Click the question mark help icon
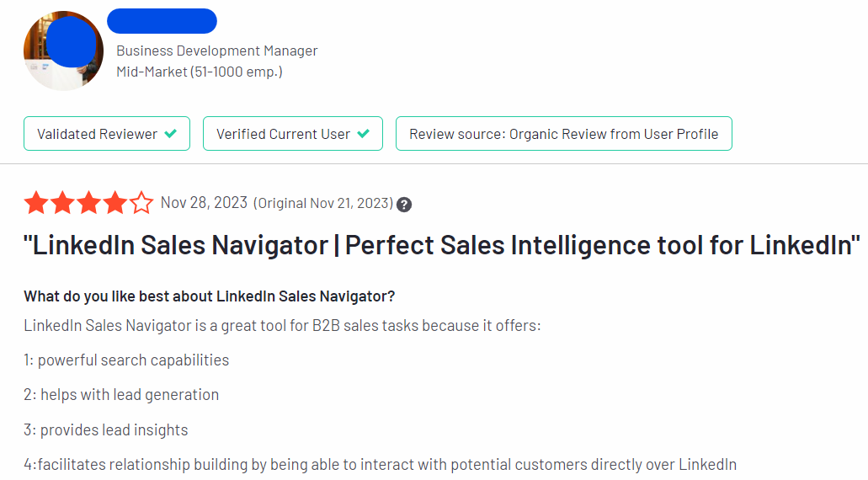This screenshot has height=480, width=868. [404, 204]
